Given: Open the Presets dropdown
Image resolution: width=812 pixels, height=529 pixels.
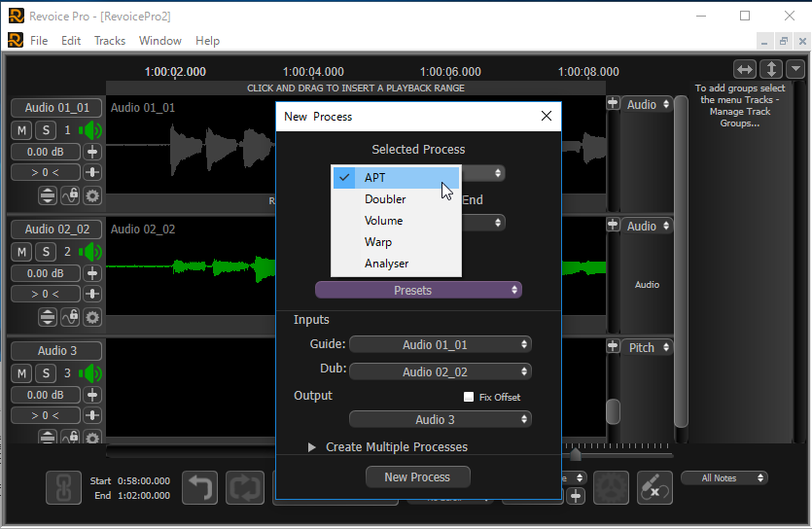Looking at the screenshot, I should 418,290.
